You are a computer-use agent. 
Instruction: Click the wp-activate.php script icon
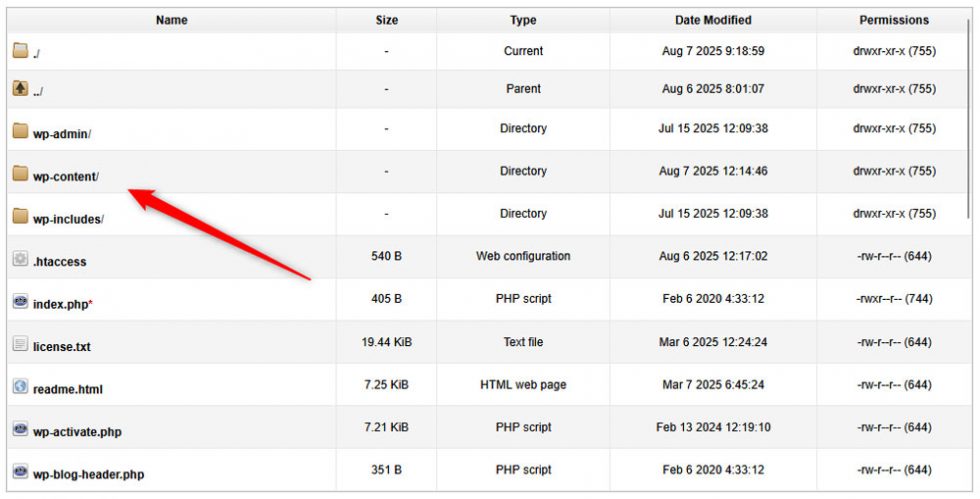20,429
